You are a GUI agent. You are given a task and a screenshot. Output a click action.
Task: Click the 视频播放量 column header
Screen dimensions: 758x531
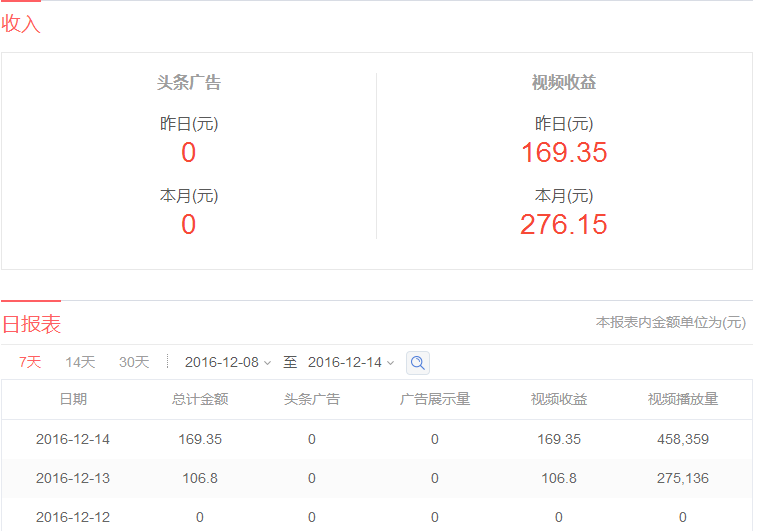pyautogui.click(x=683, y=399)
